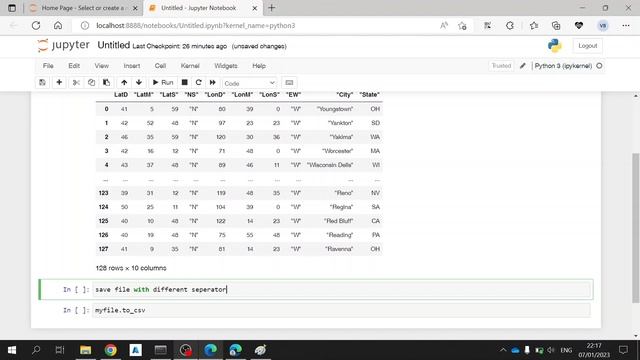Open the Insert menu
The image size is (640, 360).
tap(132, 66)
